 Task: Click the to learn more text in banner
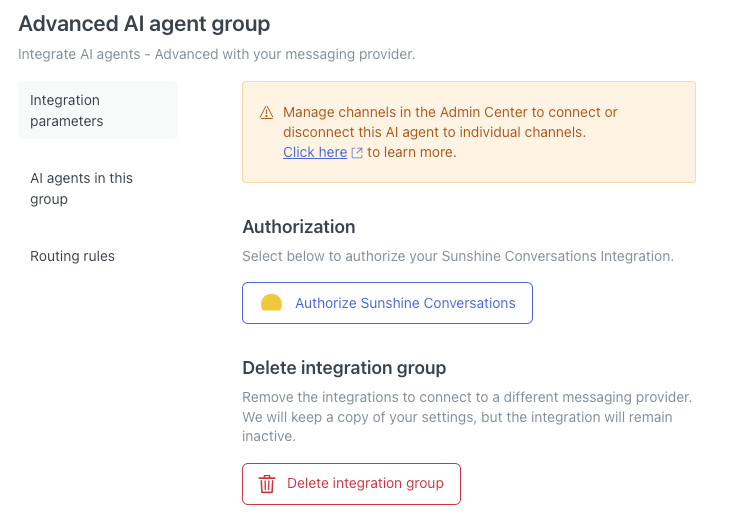point(412,152)
